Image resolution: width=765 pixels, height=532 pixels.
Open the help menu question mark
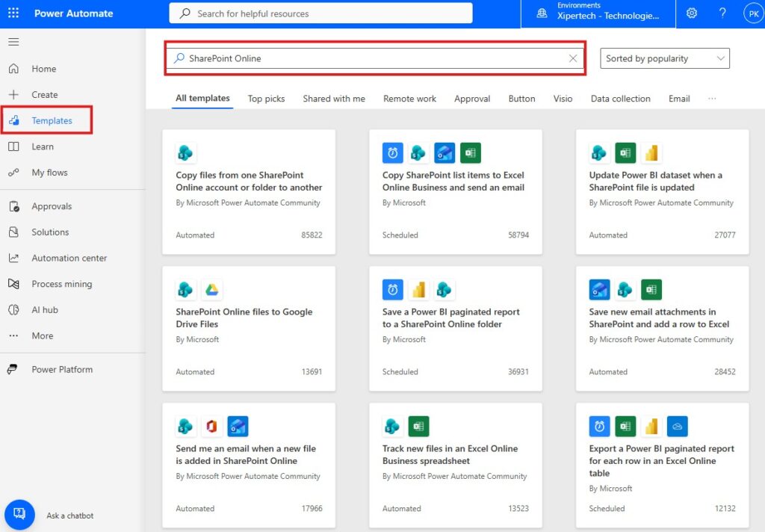click(x=722, y=13)
